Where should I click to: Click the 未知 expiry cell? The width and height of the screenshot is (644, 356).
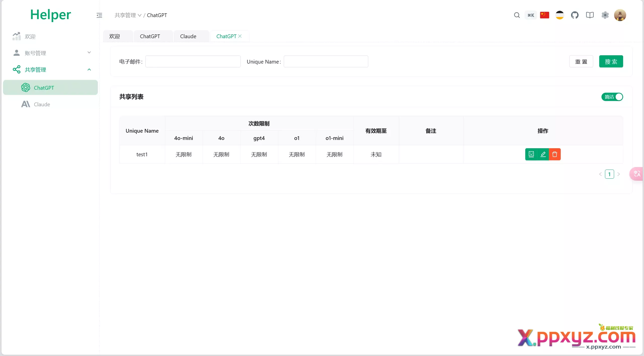pyautogui.click(x=376, y=155)
